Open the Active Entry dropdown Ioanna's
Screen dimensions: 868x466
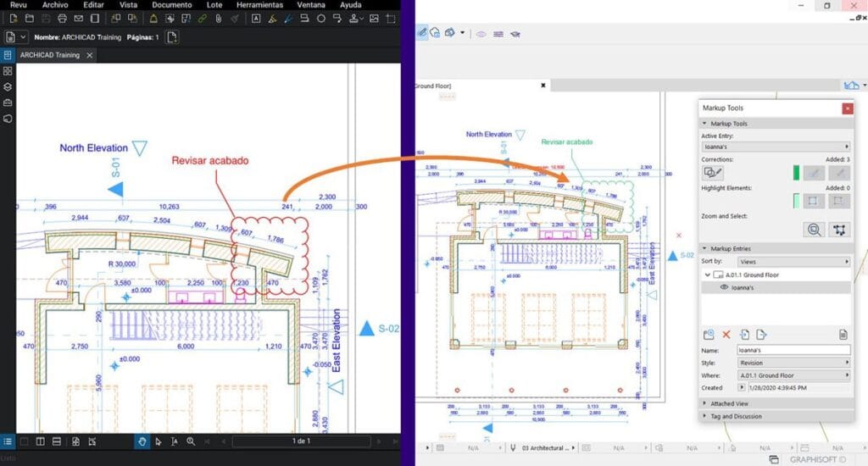pyautogui.click(x=776, y=147)
